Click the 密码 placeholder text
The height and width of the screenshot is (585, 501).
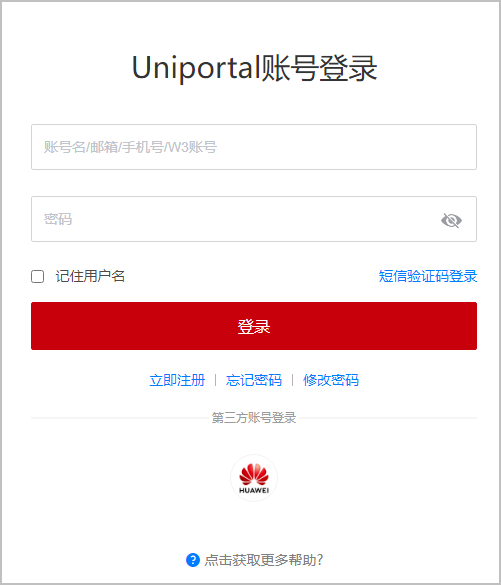(x=57, y=219)
